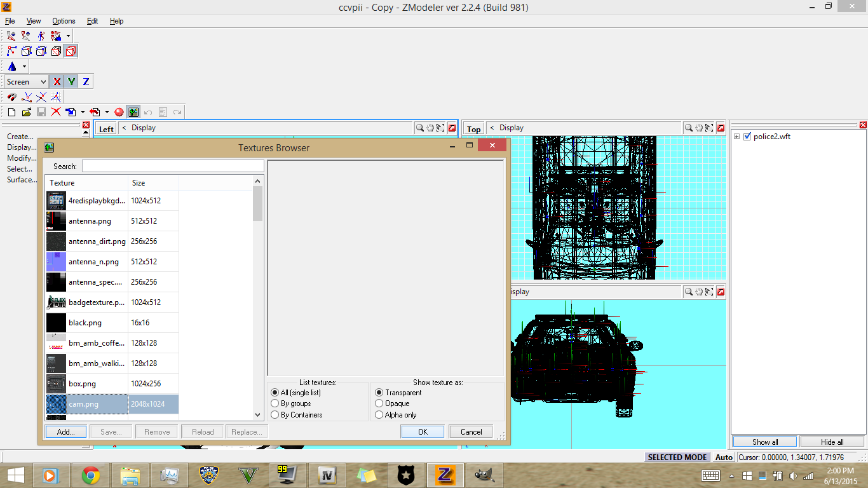Open dropdown arrow next to cone primitive

pos(25,67)
